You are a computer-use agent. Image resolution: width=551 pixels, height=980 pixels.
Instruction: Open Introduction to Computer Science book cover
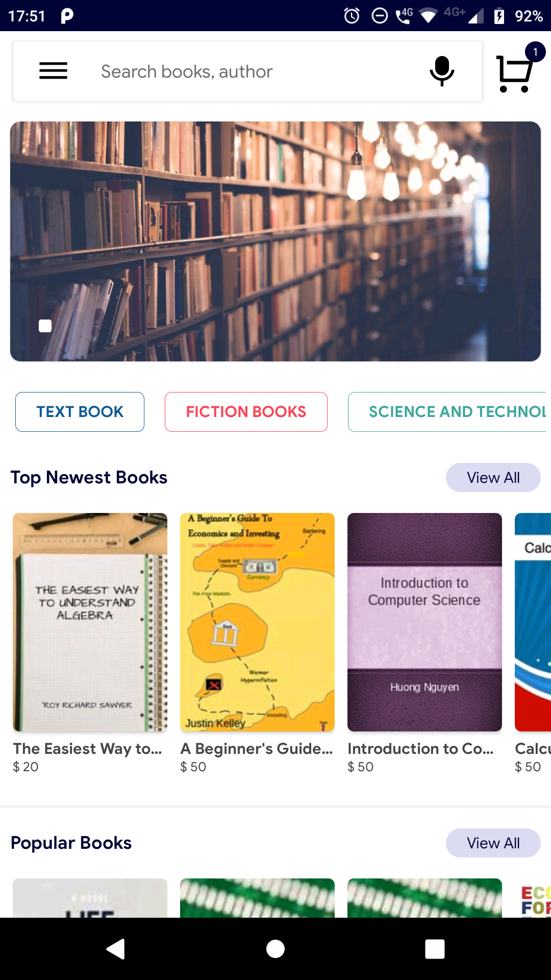pos(424,622)
